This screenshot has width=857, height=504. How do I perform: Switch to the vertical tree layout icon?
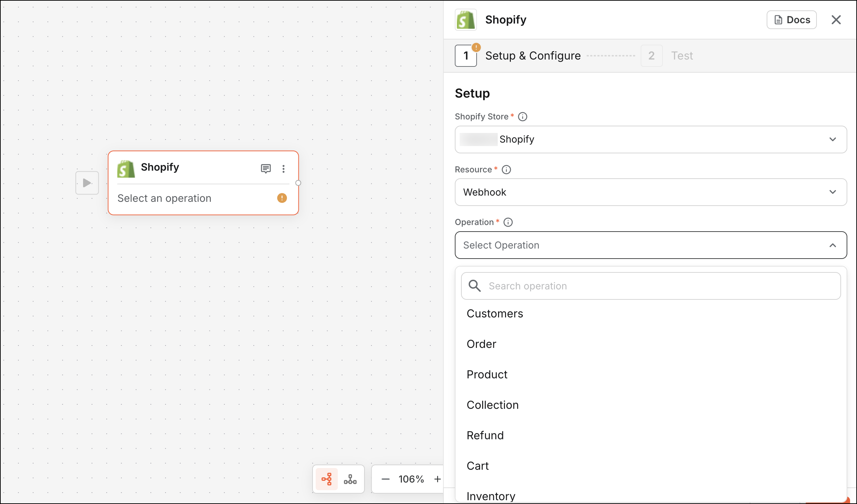pyautogui.click(x=350, y=479)
